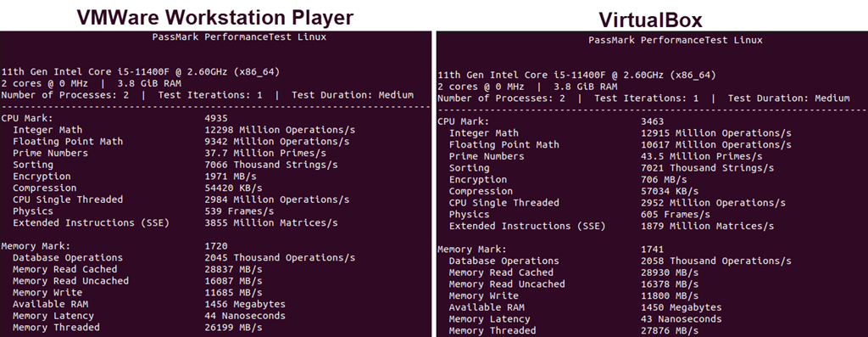Click VirtualBox Extended Instructions value 1879
This screenshot has height=337, width=868.
point(652,226)
